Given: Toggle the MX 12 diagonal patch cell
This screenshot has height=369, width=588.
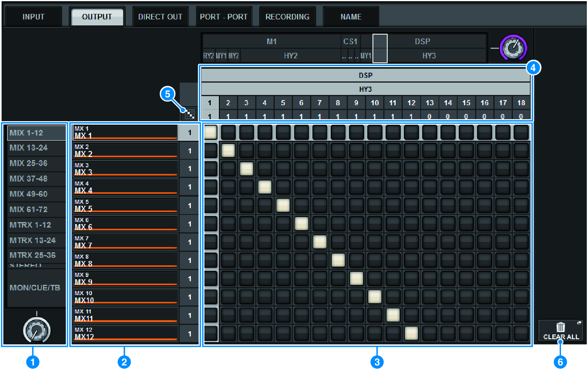Looking at the screenshot, I should (411, 334).
